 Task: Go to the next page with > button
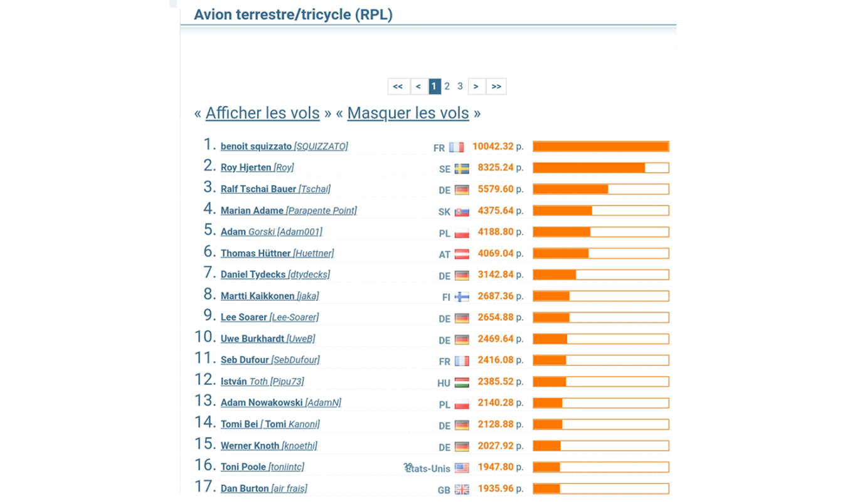(x=476, y=87)
